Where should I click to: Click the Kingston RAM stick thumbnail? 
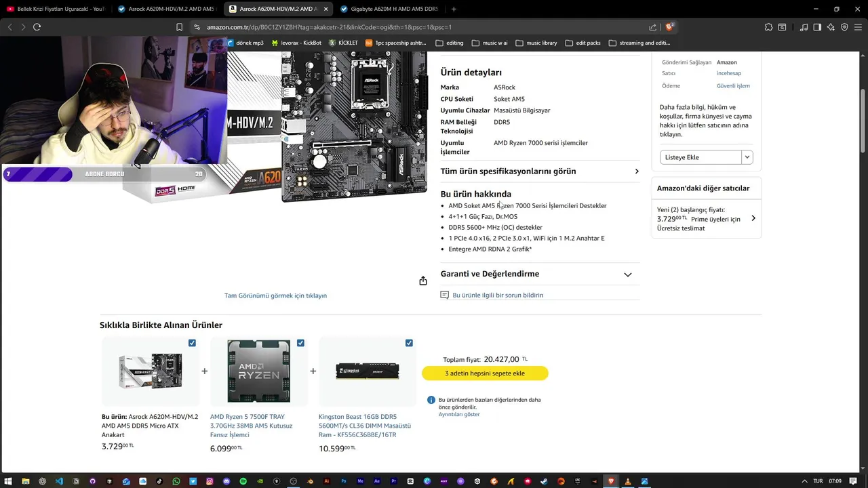(x=367, y=371)
